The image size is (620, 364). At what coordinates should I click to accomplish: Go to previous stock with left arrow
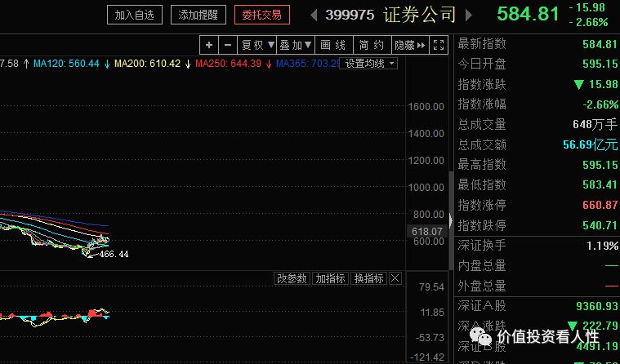[x=314, y=15]
